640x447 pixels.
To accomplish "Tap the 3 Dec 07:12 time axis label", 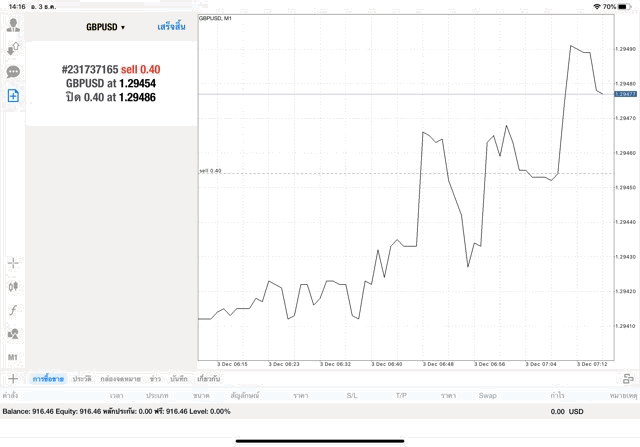I will pos(592,364).
